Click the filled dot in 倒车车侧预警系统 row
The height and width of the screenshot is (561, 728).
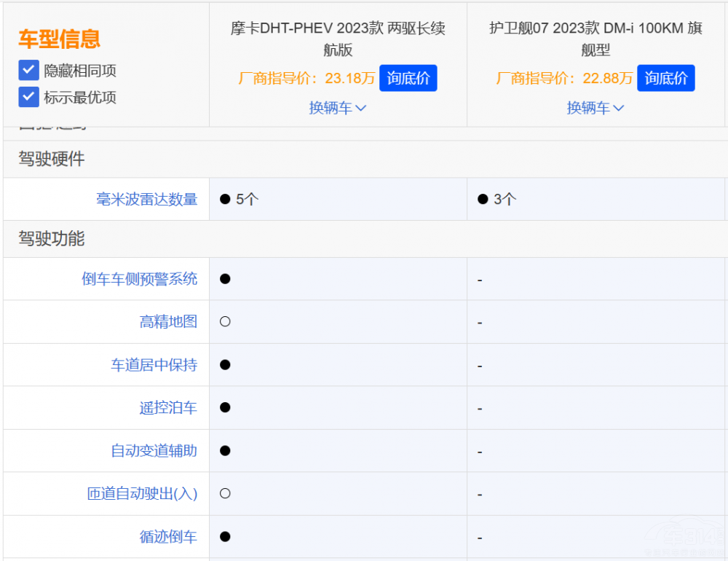[225, 278]
